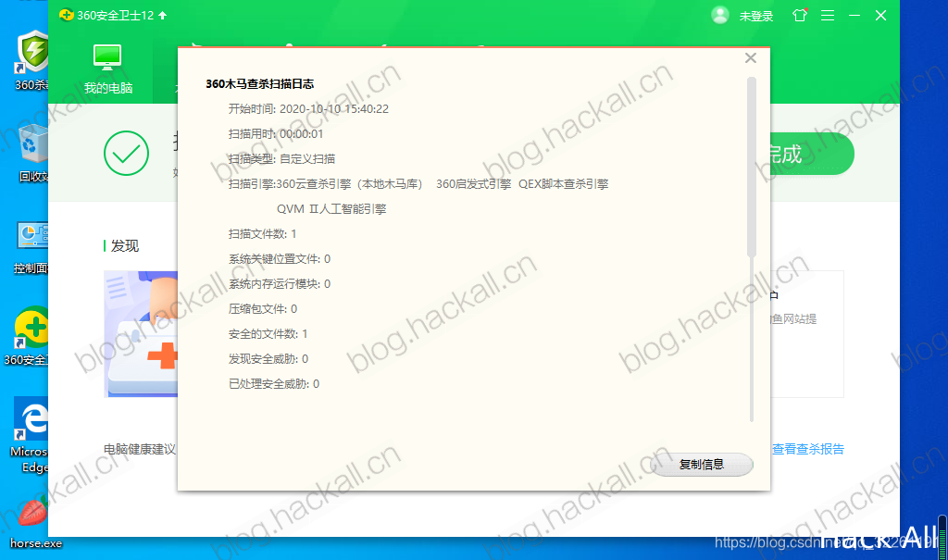
Task: Click the green 完成 button
Action: [812, 155]
